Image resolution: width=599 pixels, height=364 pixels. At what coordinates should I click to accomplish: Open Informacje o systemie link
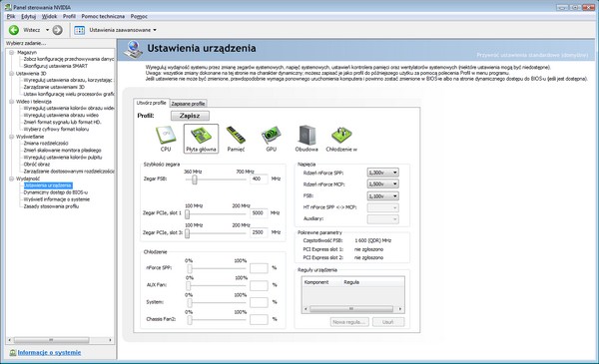49,353
